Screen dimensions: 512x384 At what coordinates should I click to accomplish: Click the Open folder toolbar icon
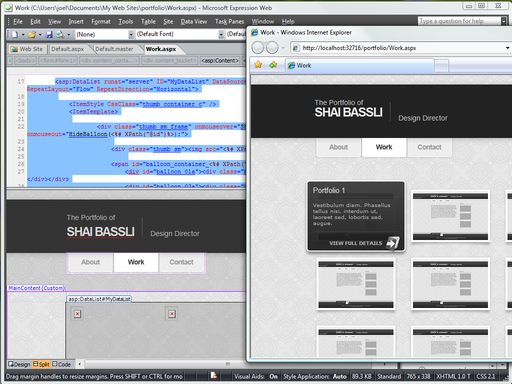coord(32,34)
